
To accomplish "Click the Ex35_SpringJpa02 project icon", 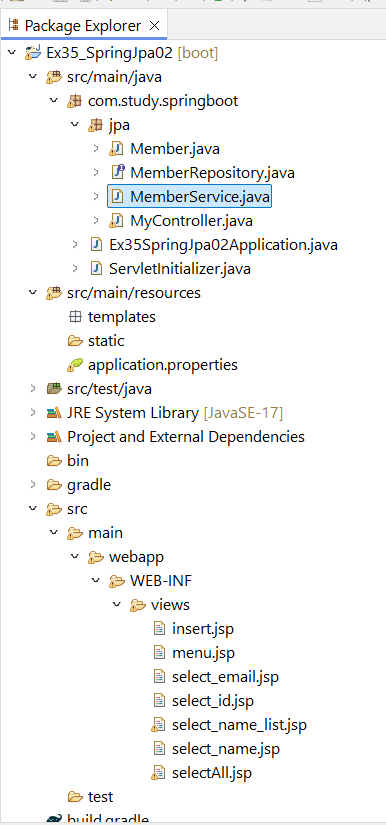I will [33, 53].
